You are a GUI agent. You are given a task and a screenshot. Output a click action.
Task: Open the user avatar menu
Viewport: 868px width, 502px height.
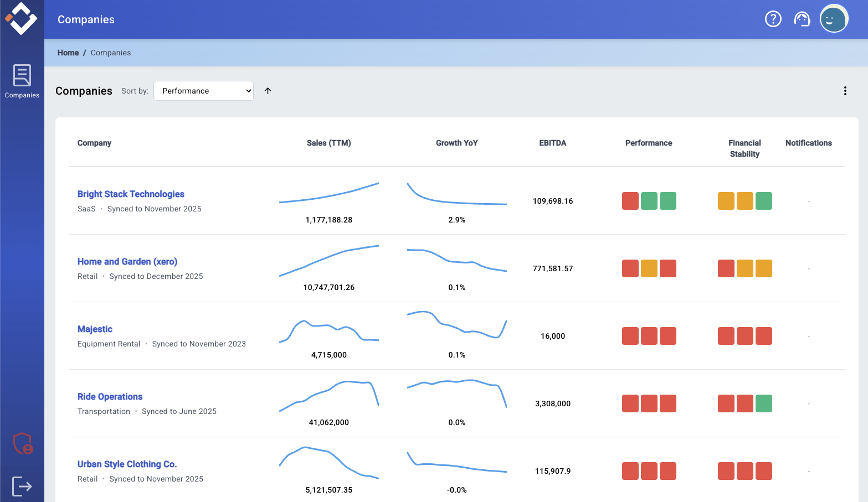coord(833,18)
